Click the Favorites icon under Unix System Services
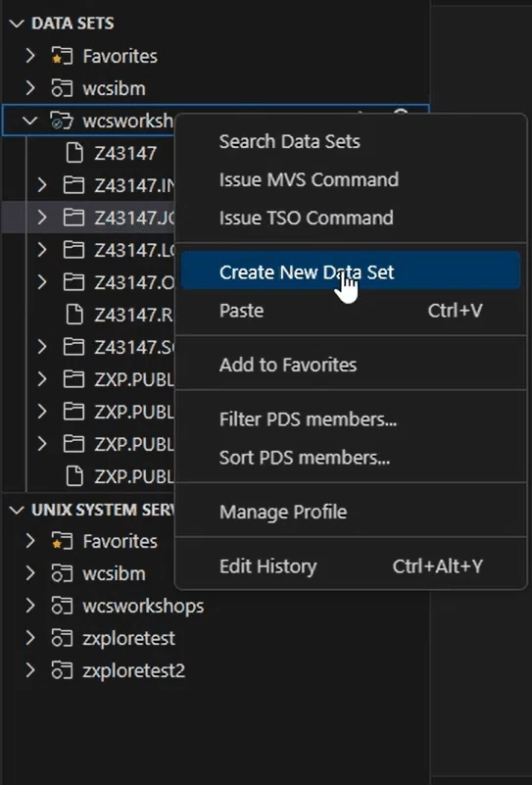The width and height of the screenshot is (532, 785). (x=62, y=541)
